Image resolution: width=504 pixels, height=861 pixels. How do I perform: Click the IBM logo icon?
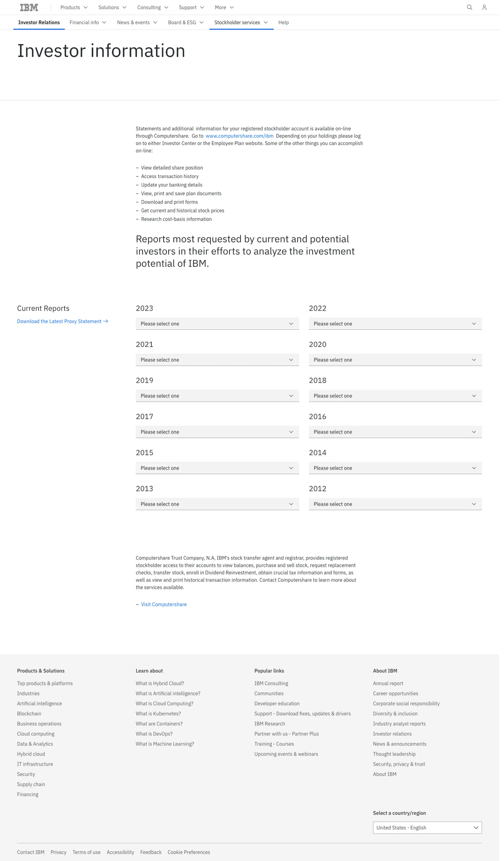tap(29, 8)
